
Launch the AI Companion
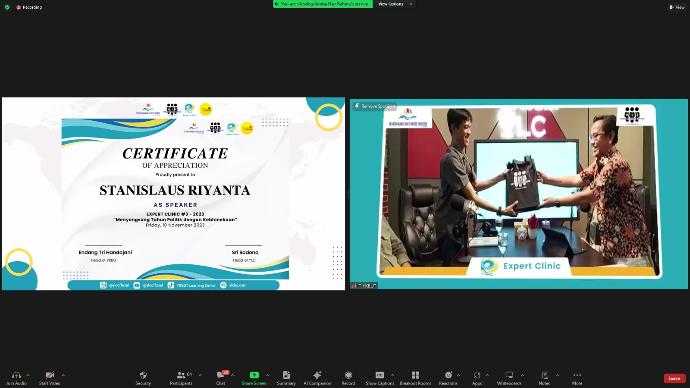[317, 377]
